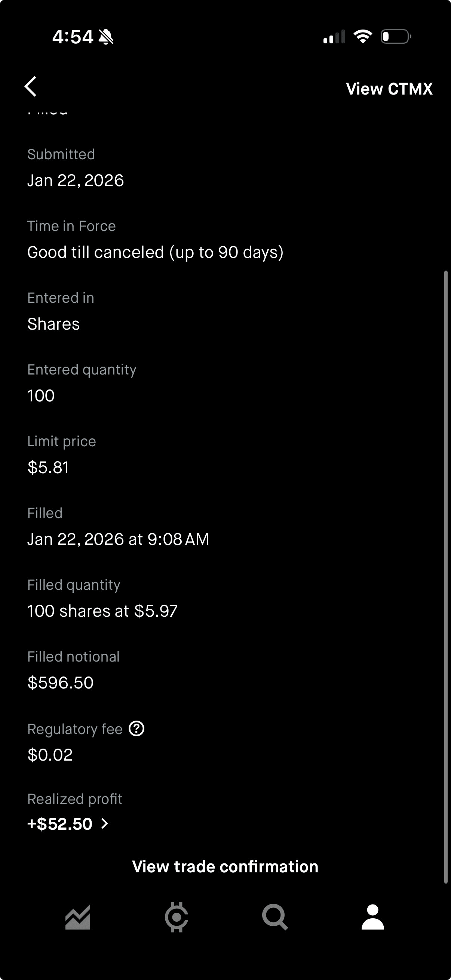Open the account profile tab
Screen dimensions: 451x980
pos(372,917)
